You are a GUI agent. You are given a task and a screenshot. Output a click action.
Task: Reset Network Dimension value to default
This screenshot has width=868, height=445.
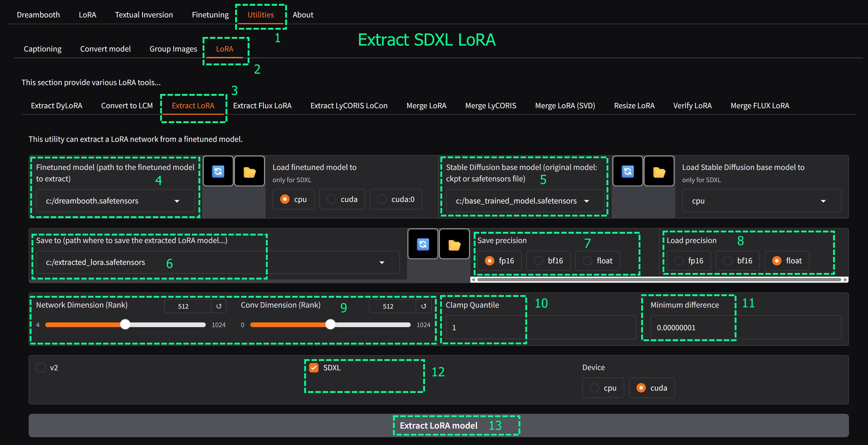point(219,306)
